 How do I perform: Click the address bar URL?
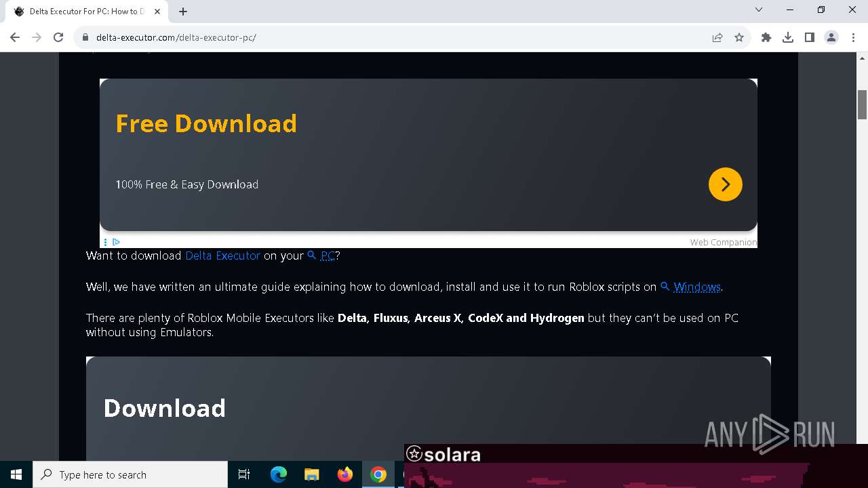176,37
